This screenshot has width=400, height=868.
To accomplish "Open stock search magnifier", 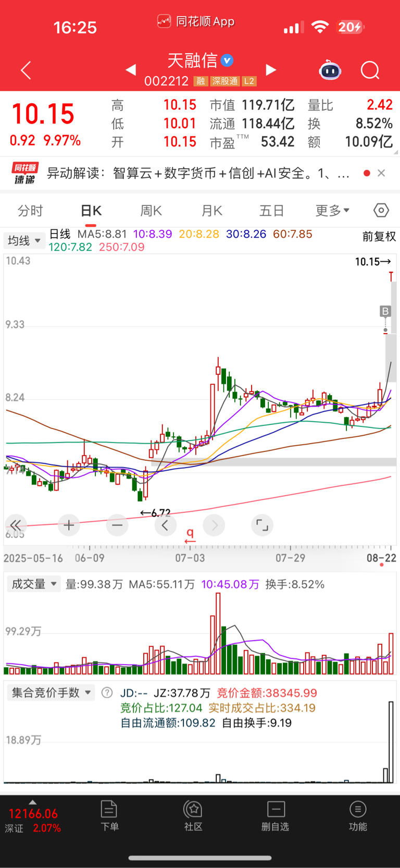I will [x=370, y=70].
